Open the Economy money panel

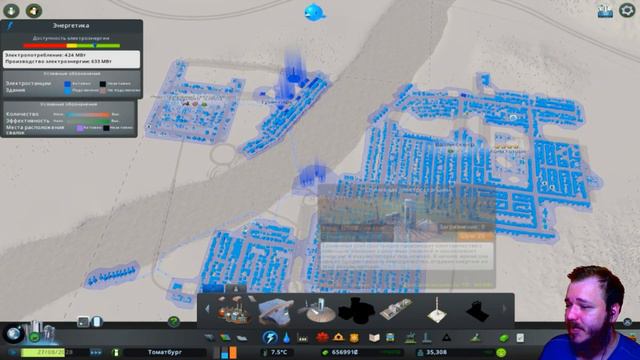pos(504,338)
